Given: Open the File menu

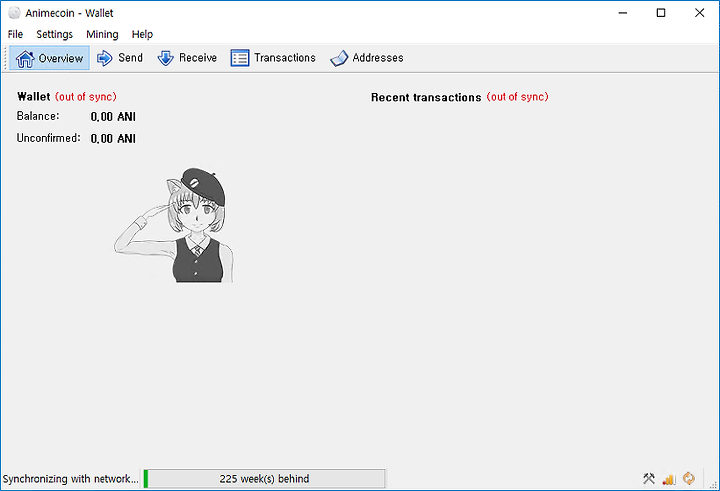Looking at the screenshot, I should coord(15,34).
